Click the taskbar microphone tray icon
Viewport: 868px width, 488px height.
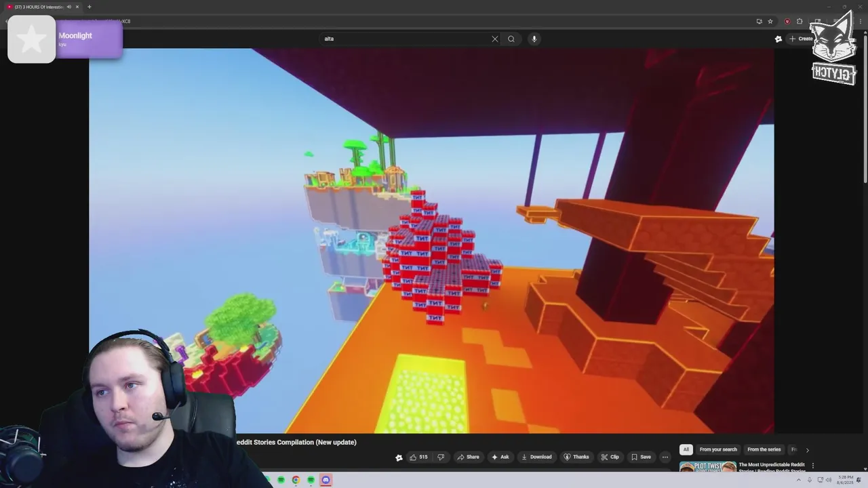click(809, 480)
